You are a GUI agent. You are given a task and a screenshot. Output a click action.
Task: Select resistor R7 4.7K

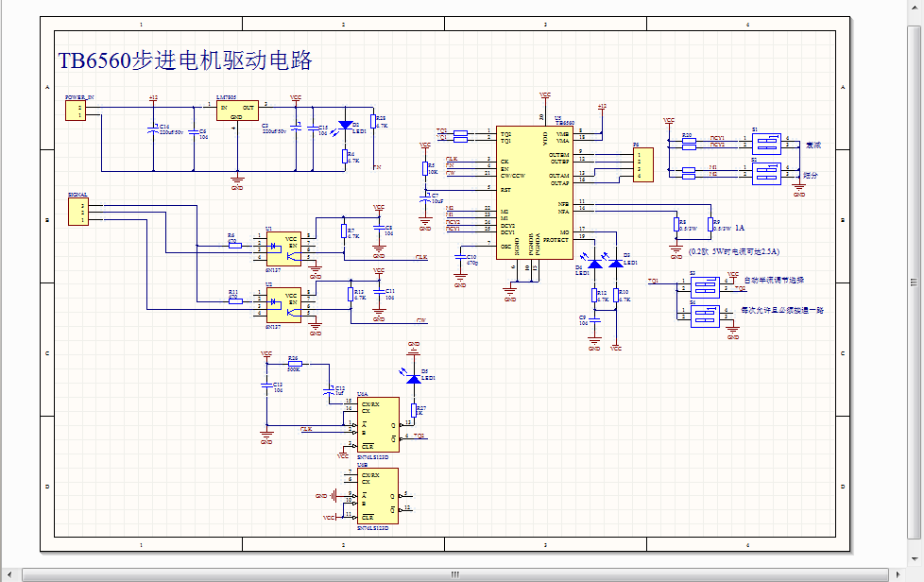[344, 231]
